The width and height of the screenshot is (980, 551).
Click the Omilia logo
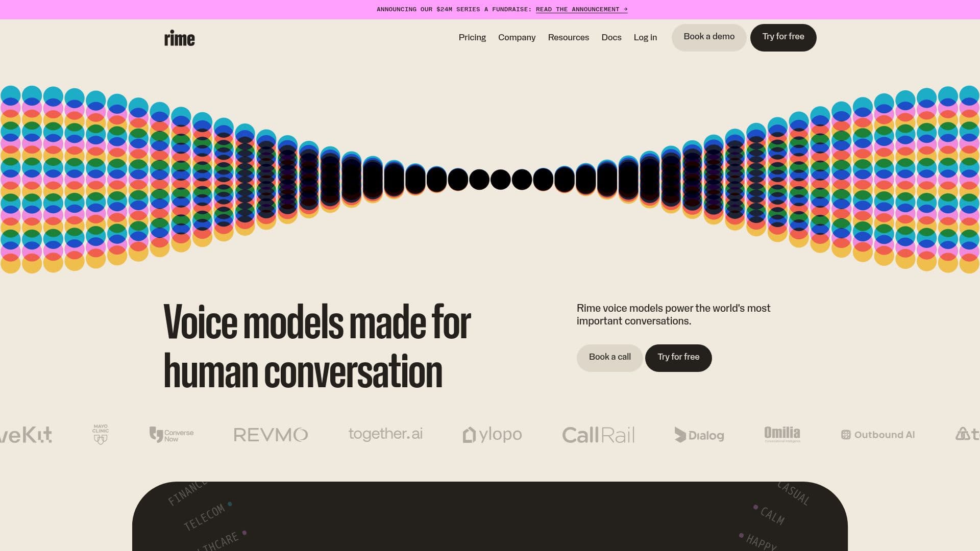pos(782,434)
